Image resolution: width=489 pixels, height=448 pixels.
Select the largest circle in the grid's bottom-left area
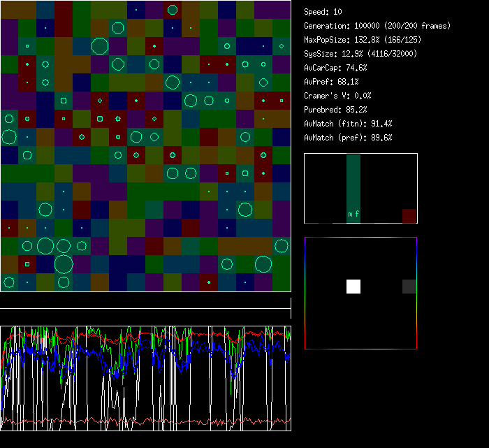click(x=64, y=264)
